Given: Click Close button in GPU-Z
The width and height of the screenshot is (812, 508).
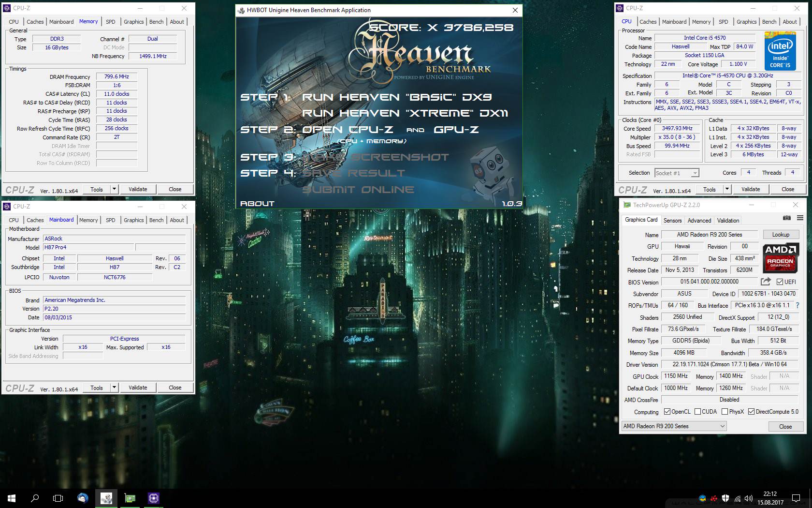Looking at the screenshot, I should (x=785, y=427).
